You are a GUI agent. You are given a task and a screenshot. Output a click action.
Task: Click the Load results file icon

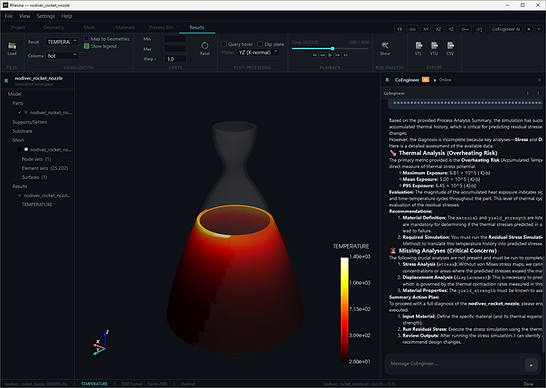[x=12, y=48]
